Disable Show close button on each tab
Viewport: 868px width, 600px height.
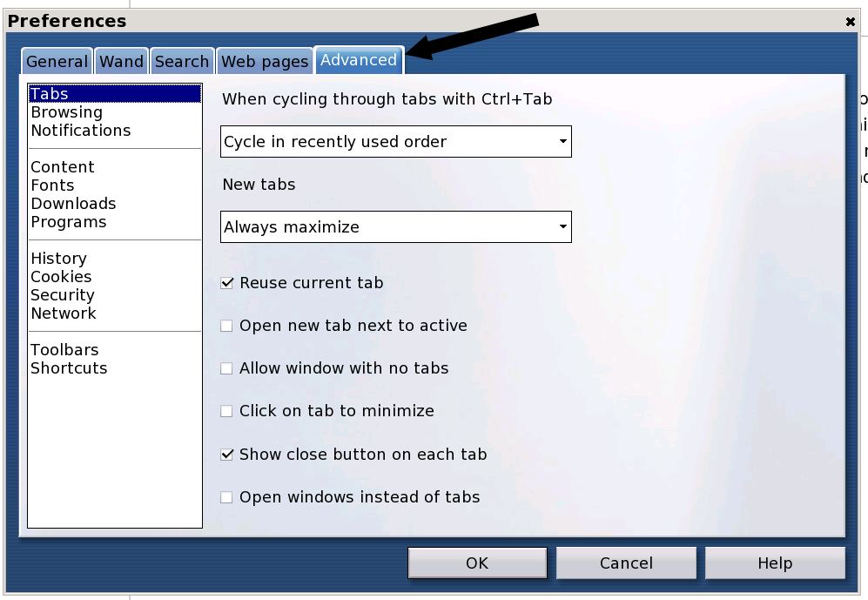[227, 455]
